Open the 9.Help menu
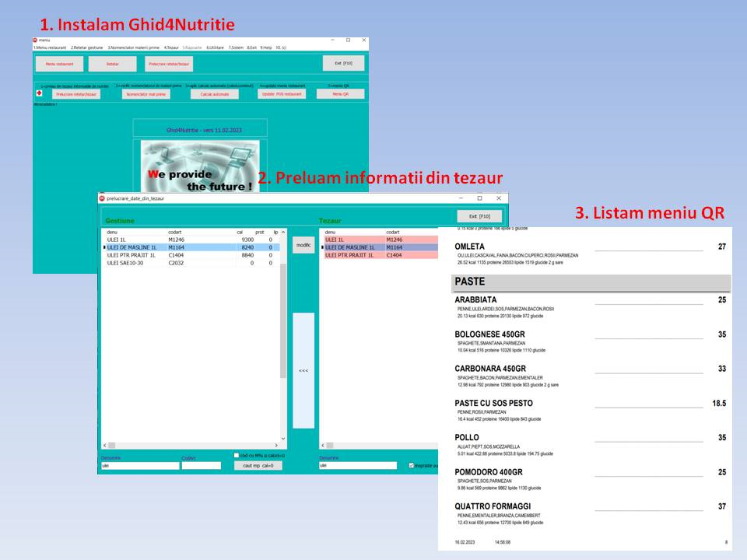This screenshot has height=560, width=747. point(266,47)
